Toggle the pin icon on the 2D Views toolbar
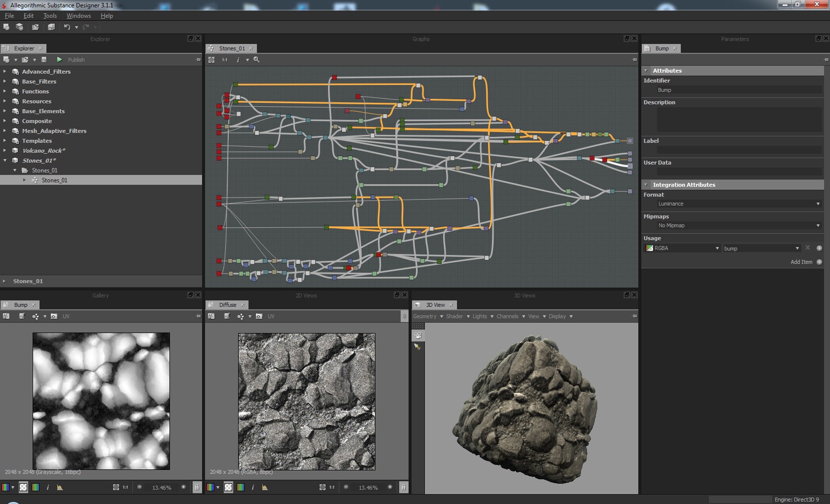830x504 pixels. 404,316
